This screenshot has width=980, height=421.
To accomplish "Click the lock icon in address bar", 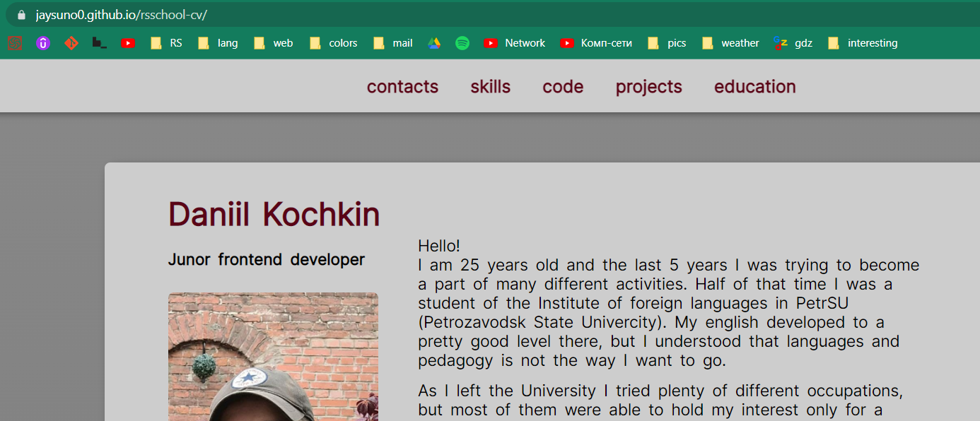I will point(21,14).
